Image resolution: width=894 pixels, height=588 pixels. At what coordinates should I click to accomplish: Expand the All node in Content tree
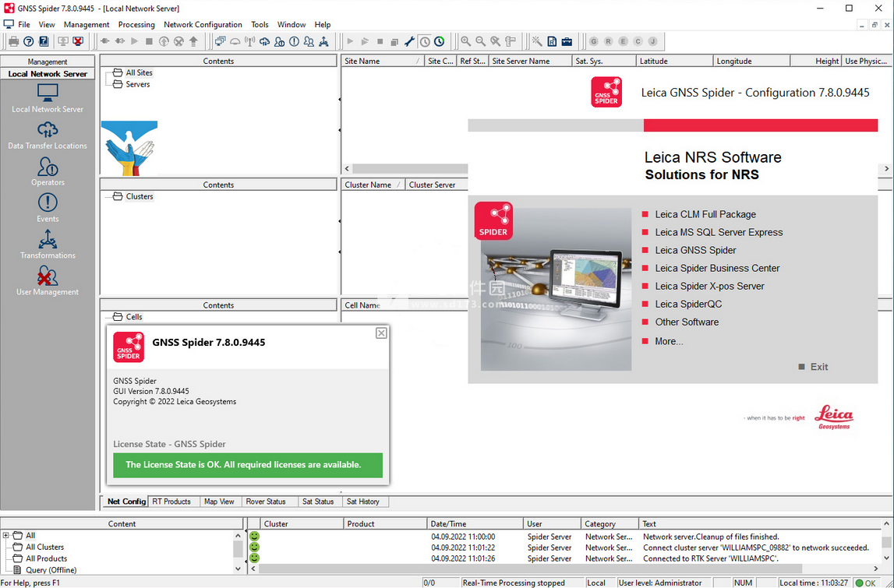coord(5,536)
